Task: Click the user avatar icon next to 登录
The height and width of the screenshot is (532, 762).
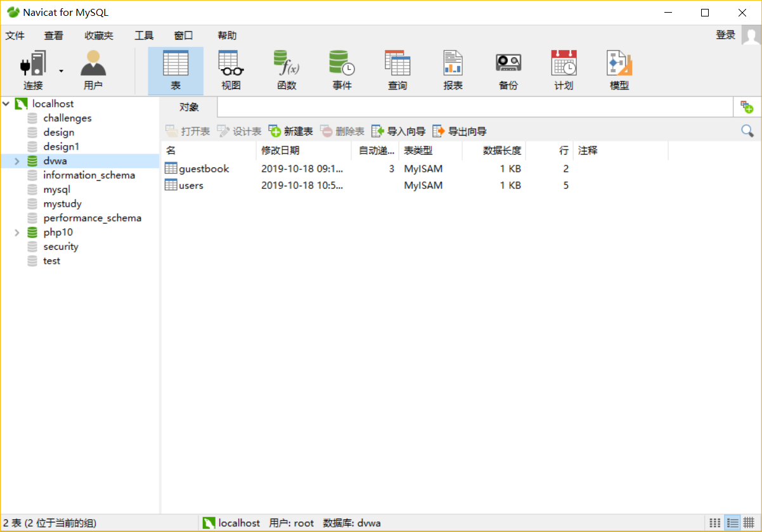Action: coord(751,36)
